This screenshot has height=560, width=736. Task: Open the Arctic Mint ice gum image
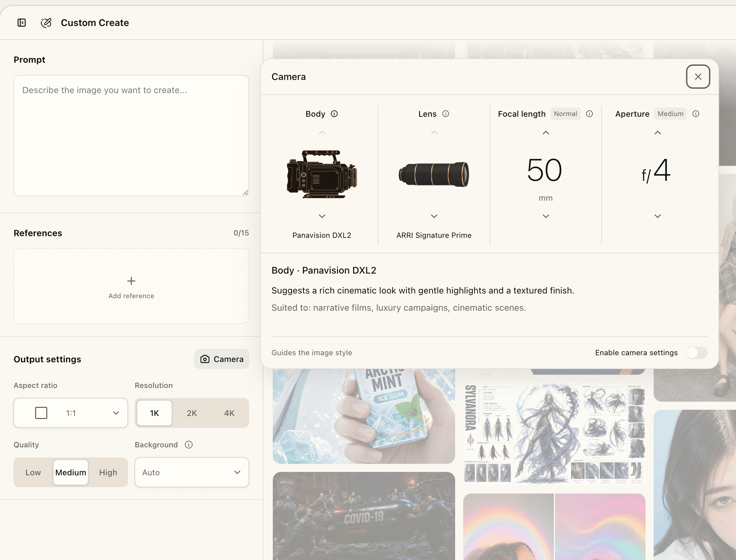pyautogui.click(x=364, y=416)
